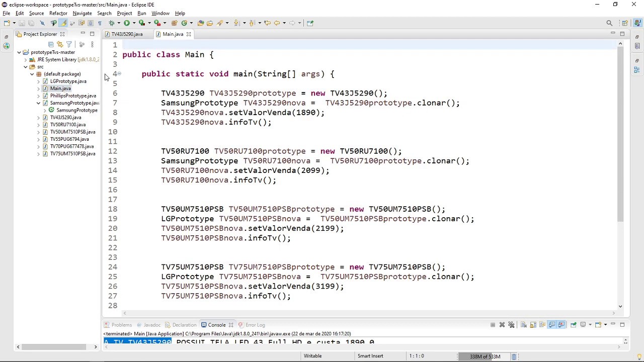Collapse SamsungPrototype.java tree node
Viewport: 644px width, 362px height.
(39, 103)
